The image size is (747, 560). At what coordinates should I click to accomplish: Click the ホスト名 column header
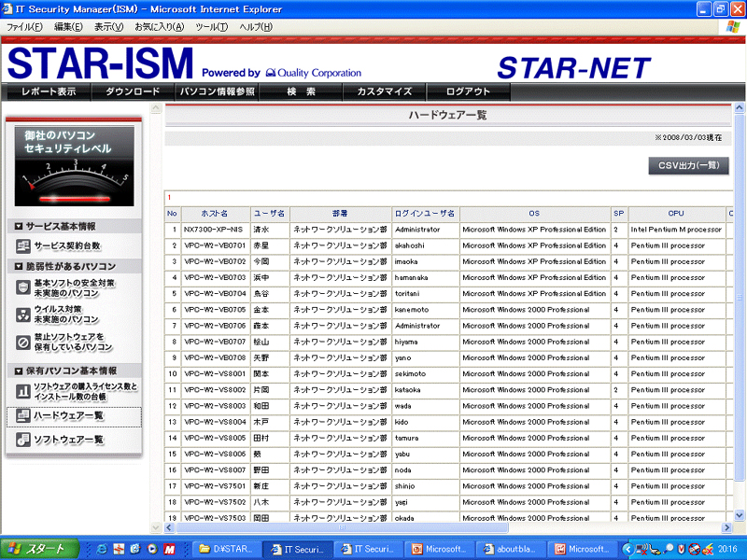[x=216, y=214]
